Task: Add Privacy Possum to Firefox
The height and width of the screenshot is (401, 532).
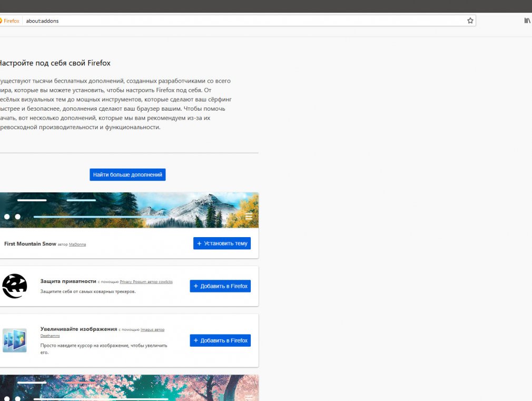Action: pos(220,286)
